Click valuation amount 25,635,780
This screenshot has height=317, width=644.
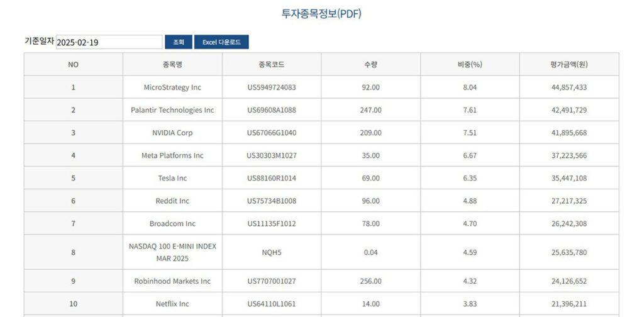coord(569,253)
